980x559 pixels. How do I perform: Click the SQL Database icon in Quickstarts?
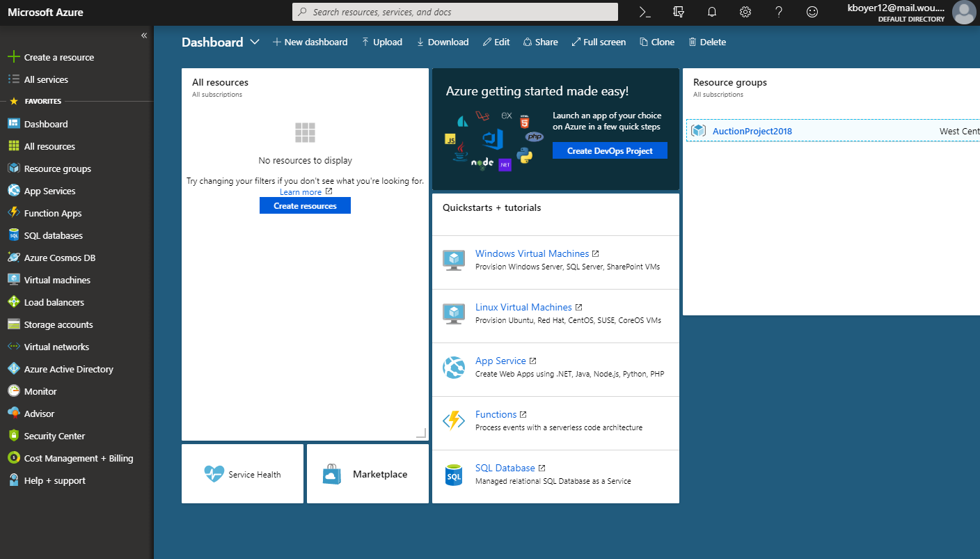pyautogui.click(x=454, y=475)
